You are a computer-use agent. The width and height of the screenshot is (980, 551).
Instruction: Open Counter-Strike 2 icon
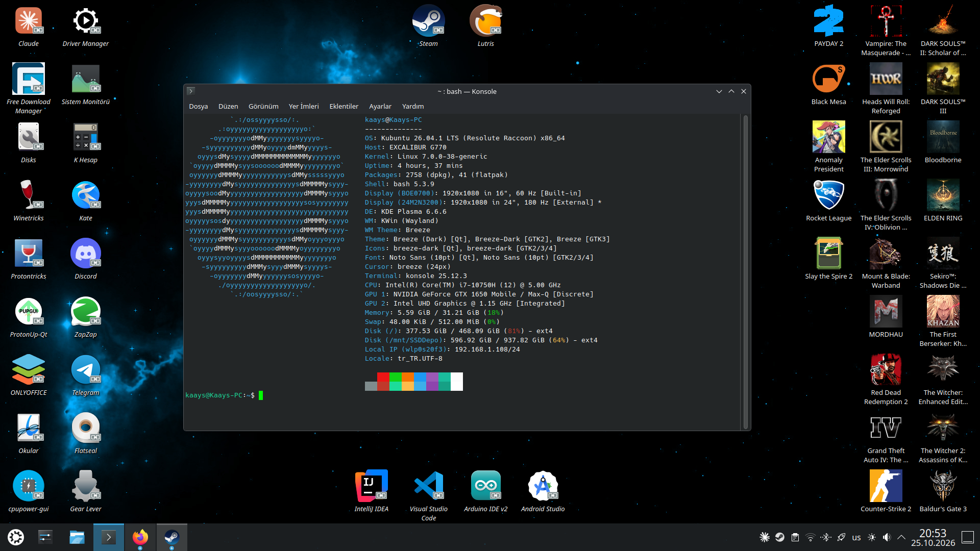[886, 486]
